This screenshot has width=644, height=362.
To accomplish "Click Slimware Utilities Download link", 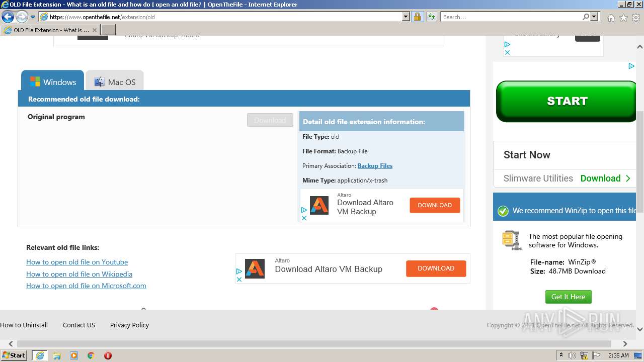I will tap(605, 178).
